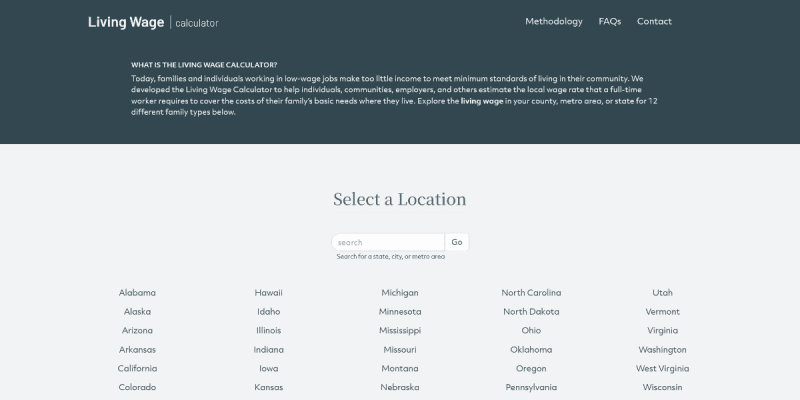Select Pennsylvania from the list
This screenshot has width=800, height=400.
(x=531, y=388)
